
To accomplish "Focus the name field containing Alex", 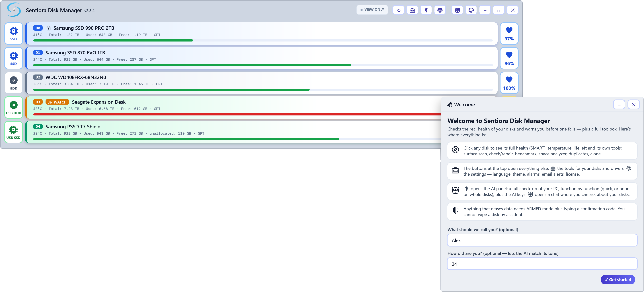I will point(542,240).
